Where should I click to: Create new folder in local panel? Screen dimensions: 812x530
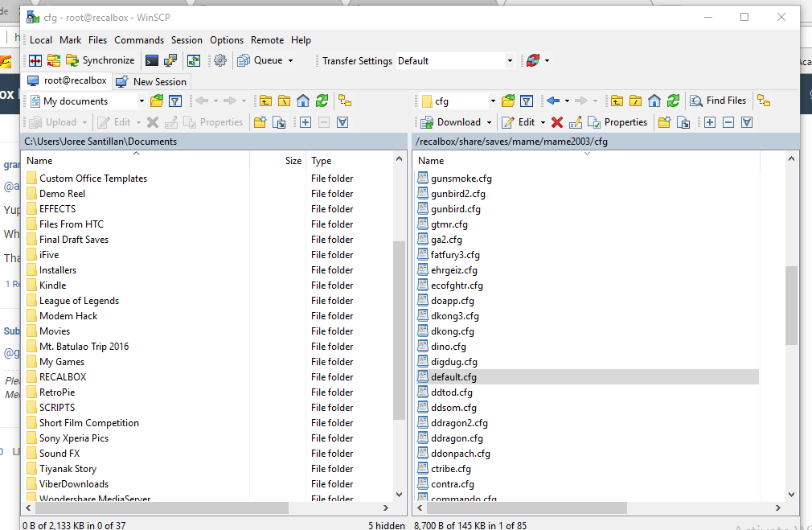click(x=260, y=122)
